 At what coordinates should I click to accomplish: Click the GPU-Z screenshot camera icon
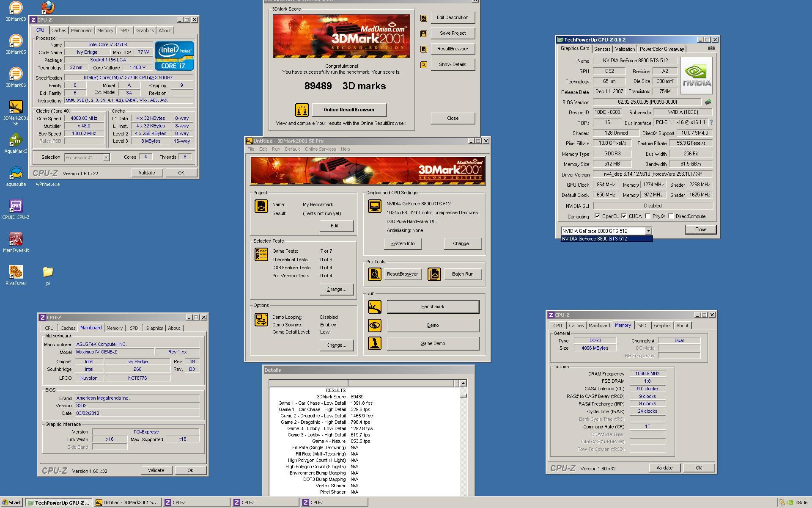(x=711, y=48)
